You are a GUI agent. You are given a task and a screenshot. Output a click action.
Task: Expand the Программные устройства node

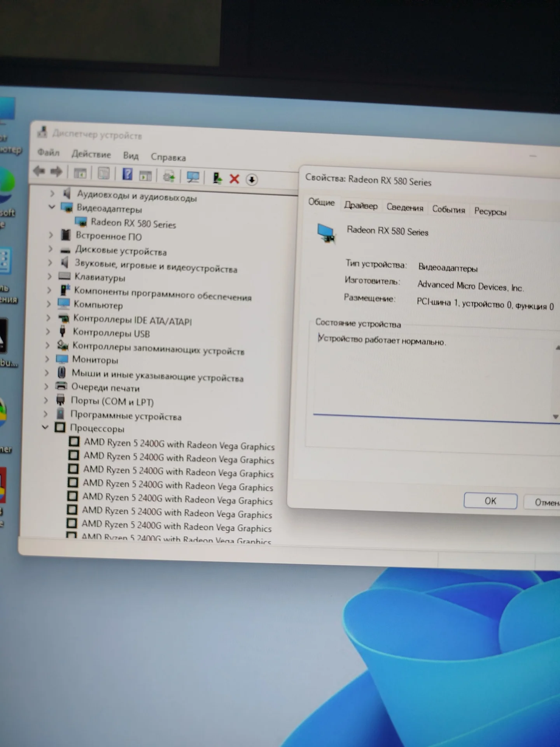point(46,414)
